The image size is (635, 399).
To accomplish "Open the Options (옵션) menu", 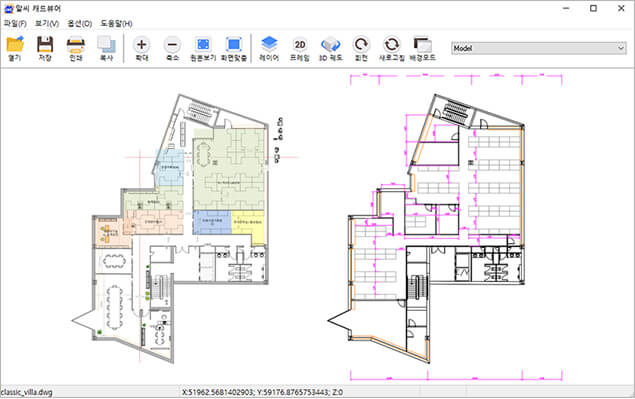I will pos(79,23).
